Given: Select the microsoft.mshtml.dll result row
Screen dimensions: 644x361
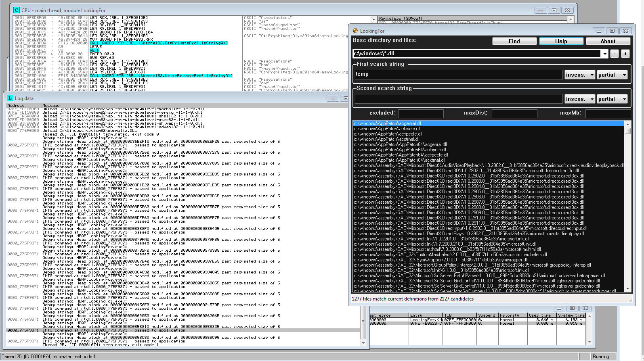Looking at the screenshot, I should (488, 249).
